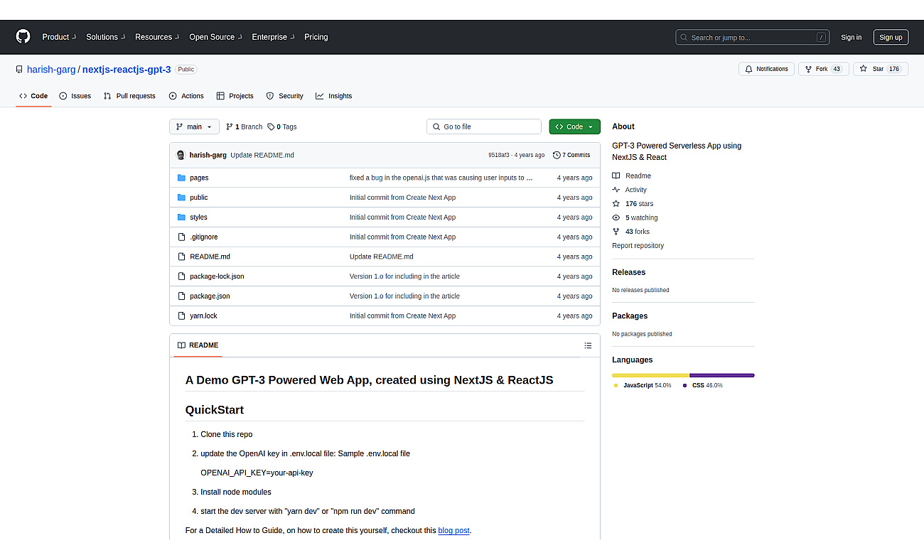
Task: Click the Sign in link
Action: click(x=851, y=38)
